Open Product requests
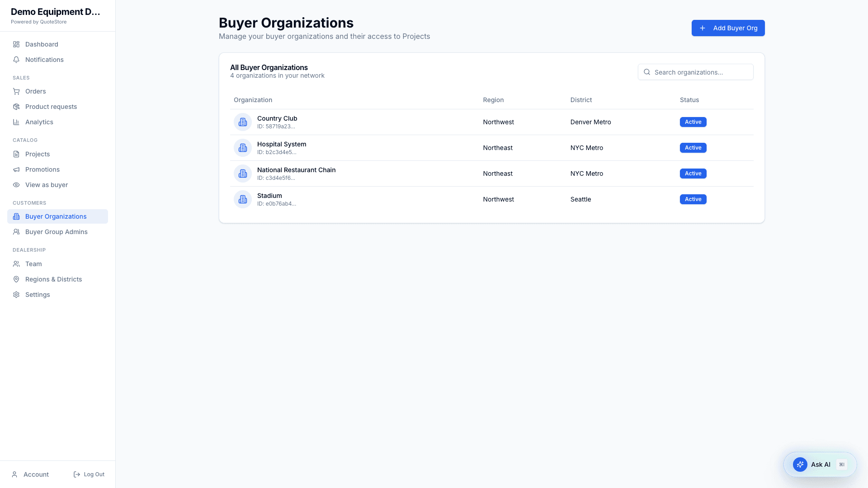 pyautogui.click(x=57, y=107)
